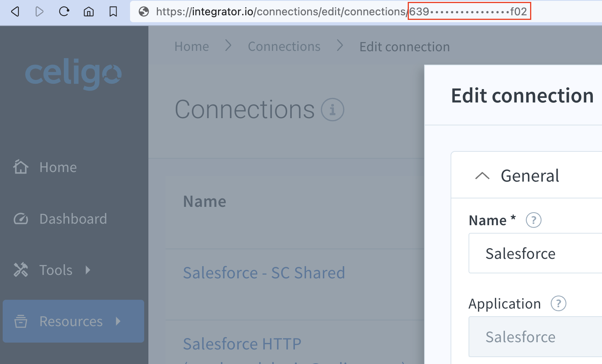The image size is (602, 364).
Task: Click the help icon next to Name
Action: click(534, 220)
